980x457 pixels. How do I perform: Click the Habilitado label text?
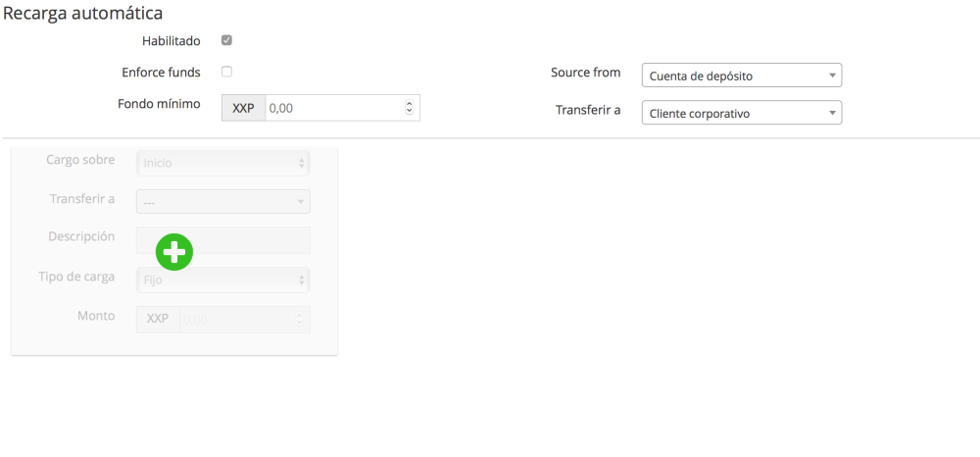tap(171, 41)
